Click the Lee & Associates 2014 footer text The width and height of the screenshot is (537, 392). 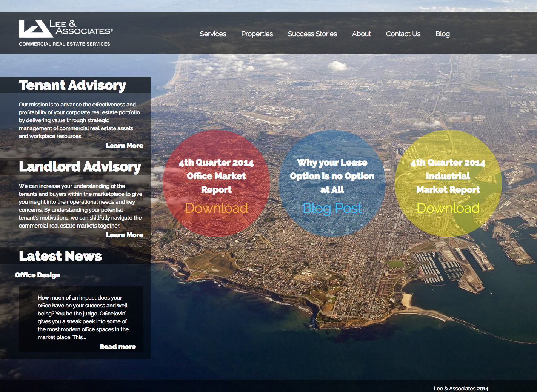(x=461, y=388)
